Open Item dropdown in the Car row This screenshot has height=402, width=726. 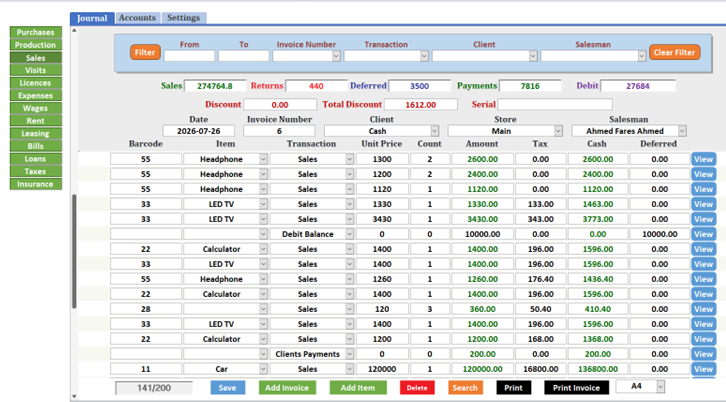(263, 369)
